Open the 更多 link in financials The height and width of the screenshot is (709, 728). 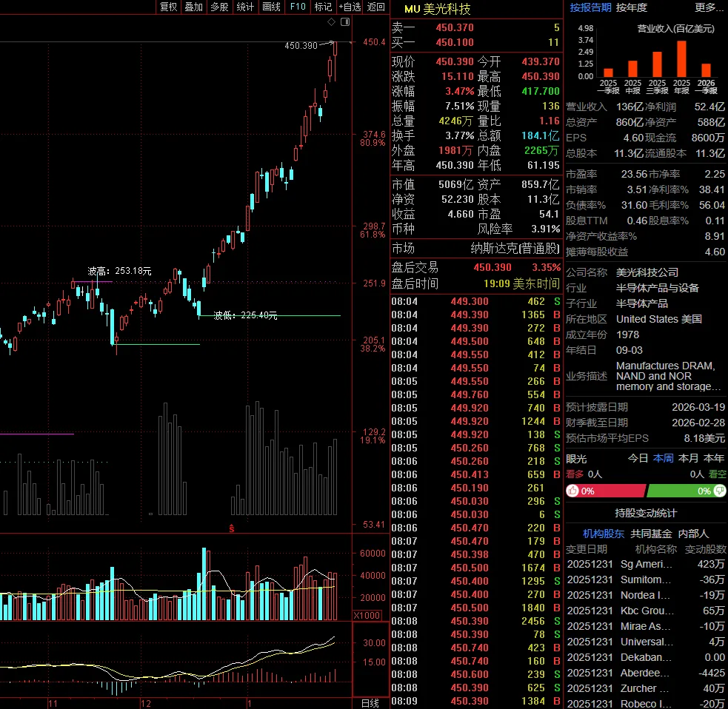coord(709,7)
